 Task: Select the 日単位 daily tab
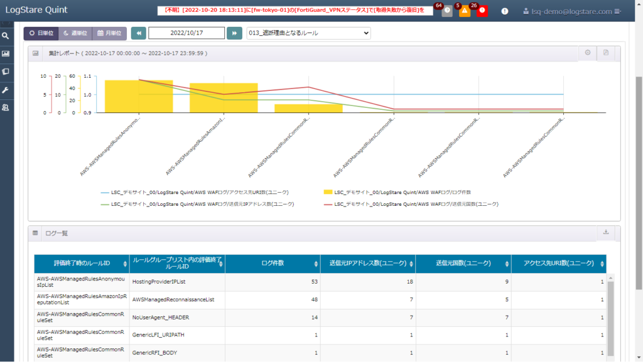click(41, 33)
